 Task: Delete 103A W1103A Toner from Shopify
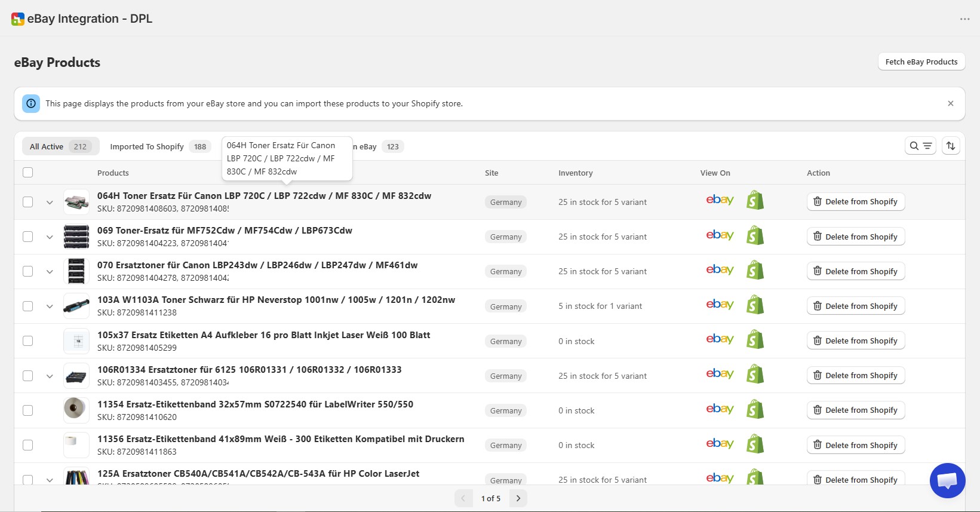click(x=856, y=306)
